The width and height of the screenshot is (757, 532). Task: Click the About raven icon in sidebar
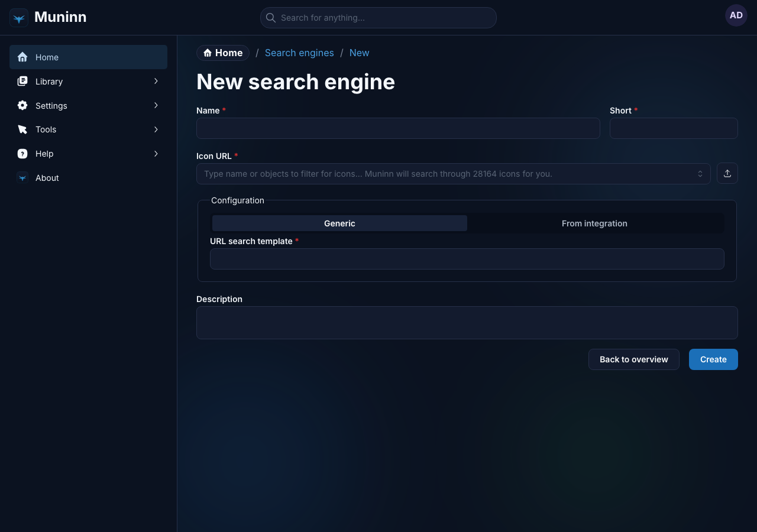22,178
